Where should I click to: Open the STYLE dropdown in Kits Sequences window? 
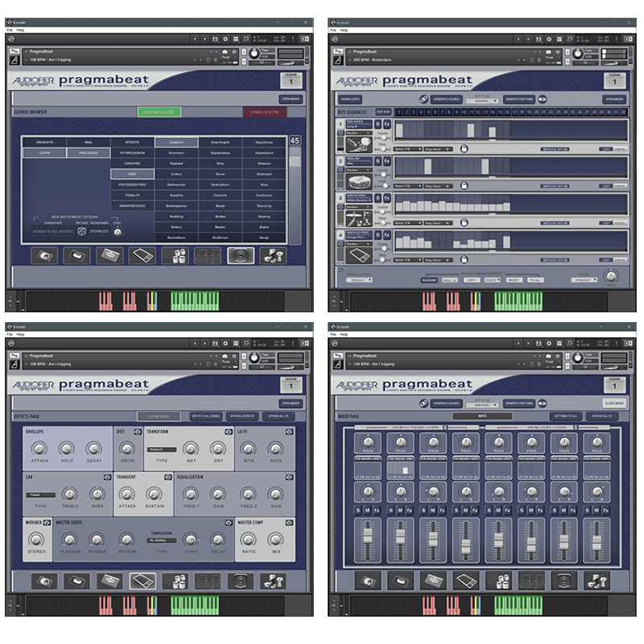[x=482, y=101]
